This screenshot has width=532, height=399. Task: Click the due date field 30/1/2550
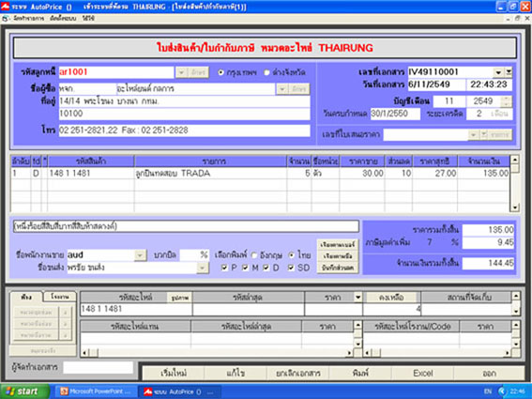[395, 114]
